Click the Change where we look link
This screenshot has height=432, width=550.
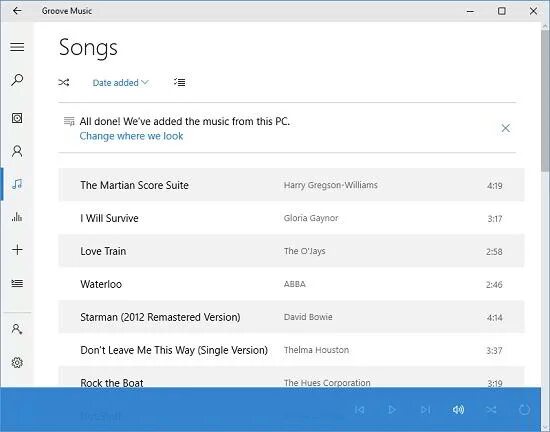point(131,136)
